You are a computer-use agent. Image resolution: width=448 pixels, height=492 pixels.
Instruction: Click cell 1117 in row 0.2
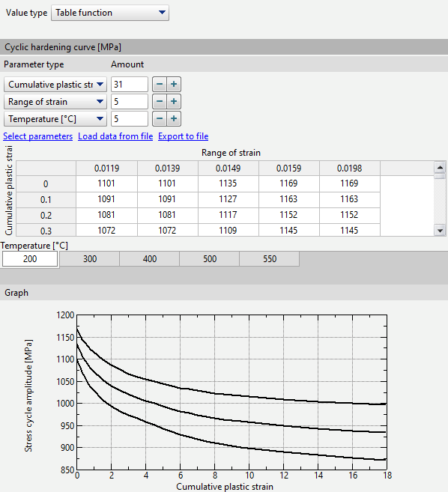[228, 215]
